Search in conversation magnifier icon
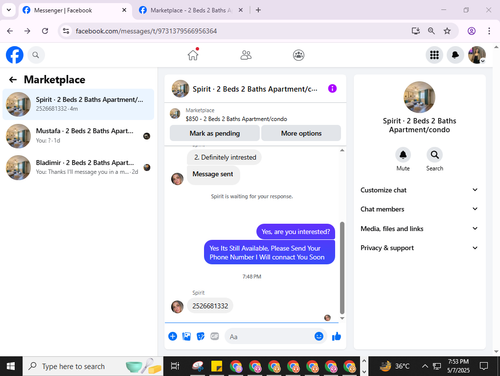The width and height of the screenshot is (500, 376). (x=434, y=155)
